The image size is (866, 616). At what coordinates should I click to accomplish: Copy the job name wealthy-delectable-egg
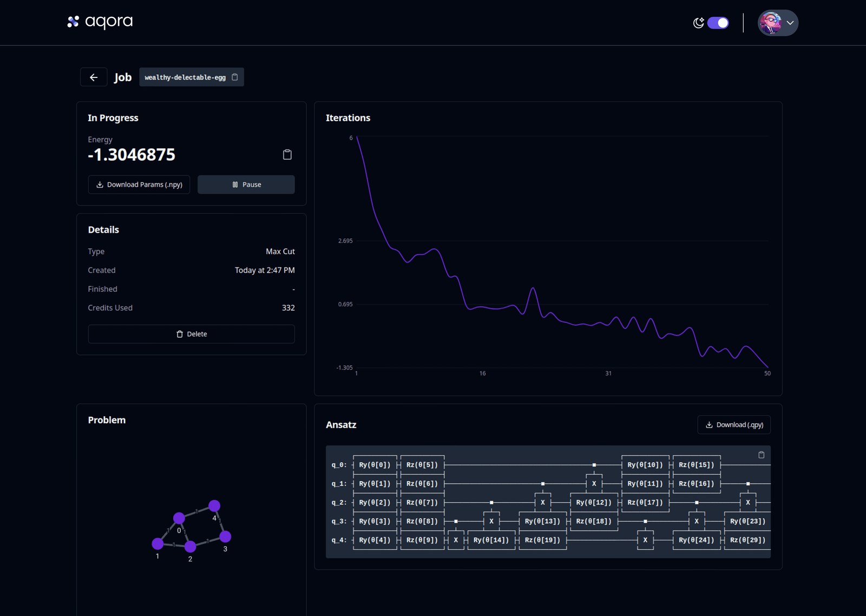click(235, 77)
